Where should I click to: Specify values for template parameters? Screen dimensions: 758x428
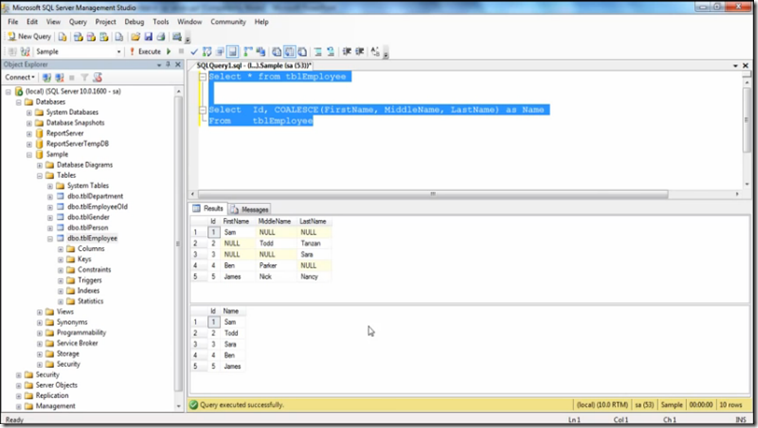click(375, 51)
